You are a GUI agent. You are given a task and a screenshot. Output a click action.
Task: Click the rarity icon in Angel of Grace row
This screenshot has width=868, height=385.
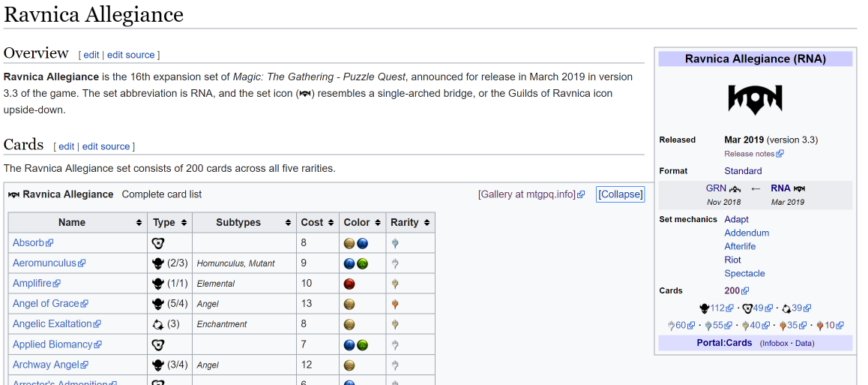(x=395, y=303)
